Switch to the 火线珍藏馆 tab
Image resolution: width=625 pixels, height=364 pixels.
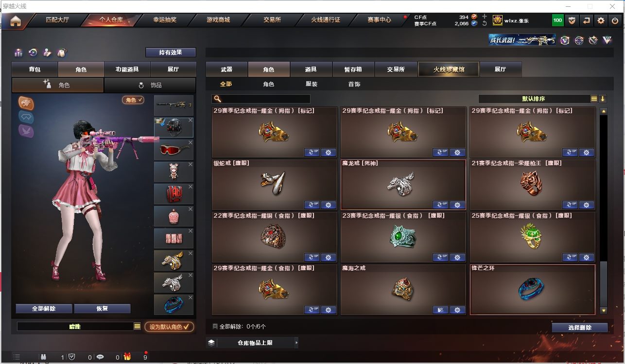449,69
